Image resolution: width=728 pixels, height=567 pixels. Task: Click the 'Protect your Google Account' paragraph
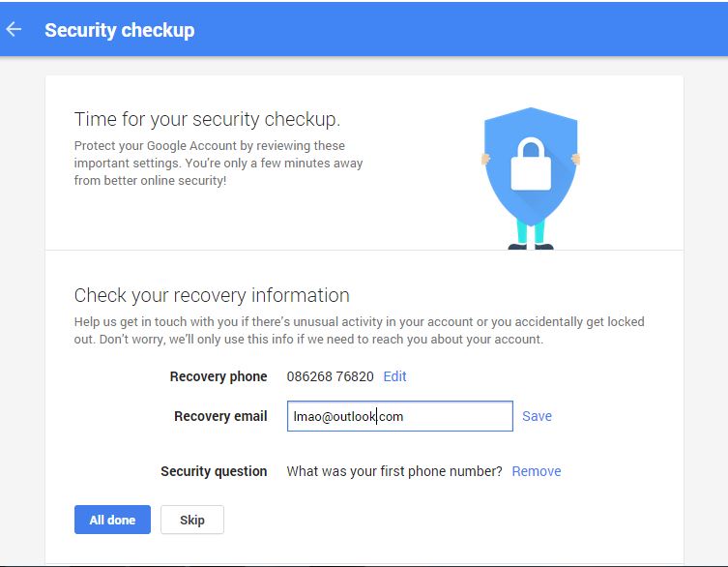coord(218,163)
